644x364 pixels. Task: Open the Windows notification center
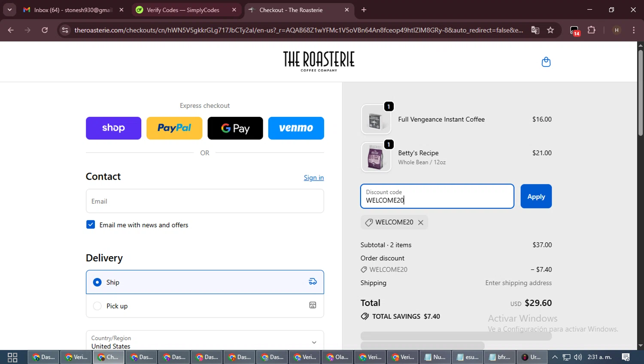pos(626,357)
